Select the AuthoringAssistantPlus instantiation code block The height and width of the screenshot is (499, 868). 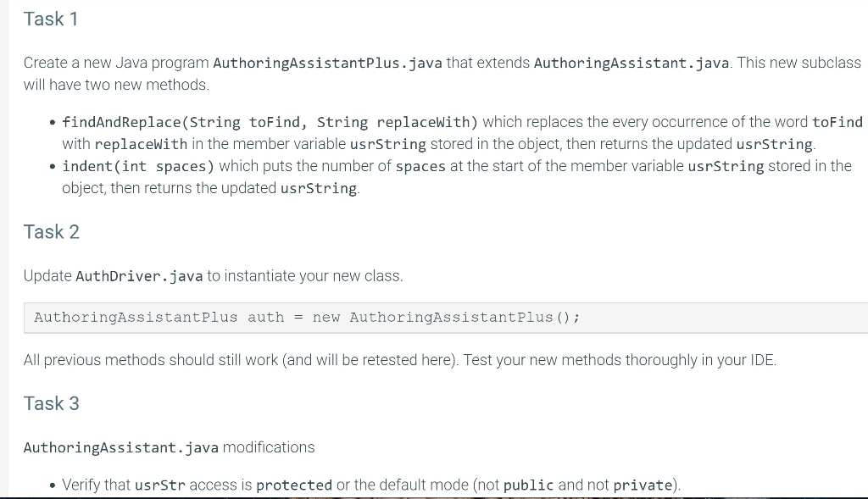[306, 317]
